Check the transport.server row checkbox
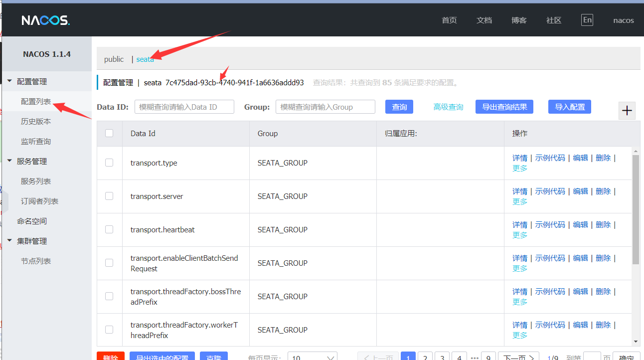This screenshot has width=644, height=360. pyautogui.click(x=109, y=196)
